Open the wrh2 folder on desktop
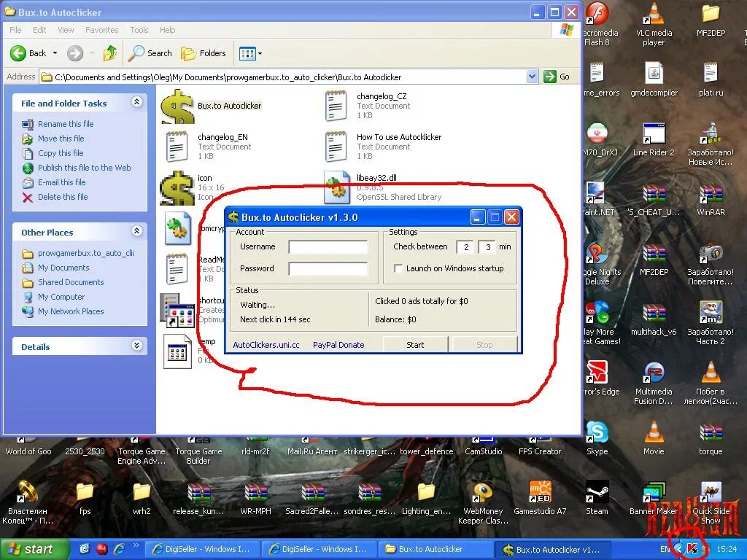Viewport: 747px width, 560px height. pyautogui.click(x=142, y=498)
